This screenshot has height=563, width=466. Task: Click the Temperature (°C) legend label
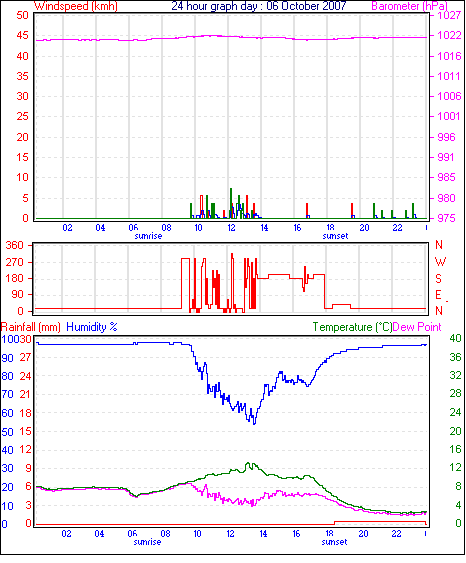[x=352, y=327]
